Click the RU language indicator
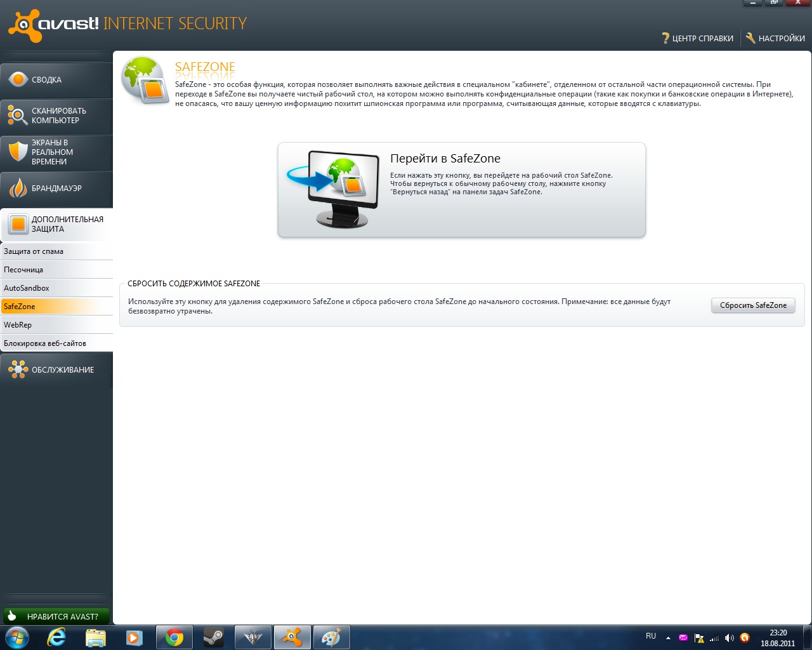The height and width of the screenshot is (650, 812). pos(651,636)
